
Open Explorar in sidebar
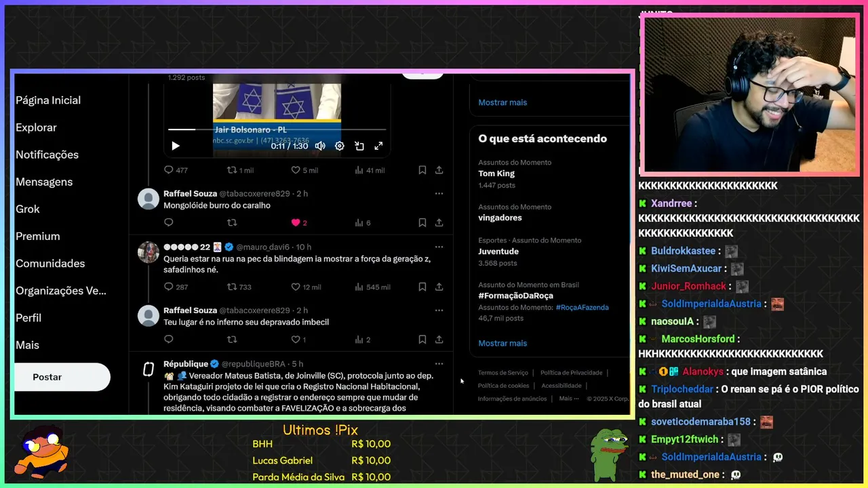point(36,127)
